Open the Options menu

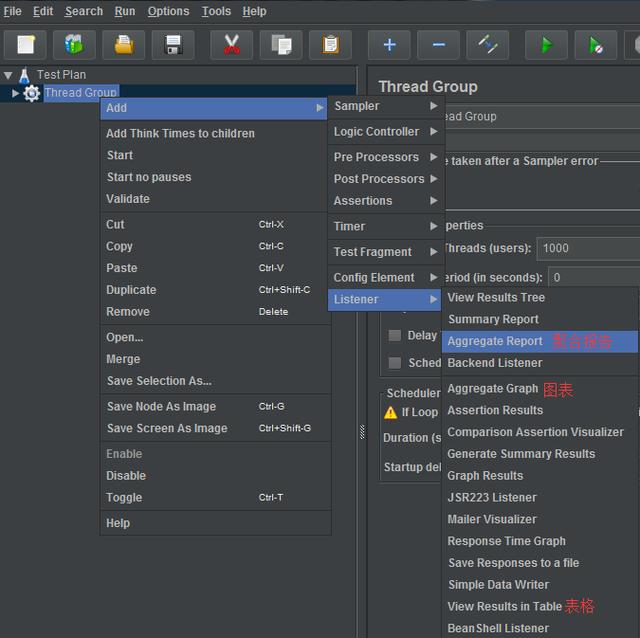[x=168, y=11]
